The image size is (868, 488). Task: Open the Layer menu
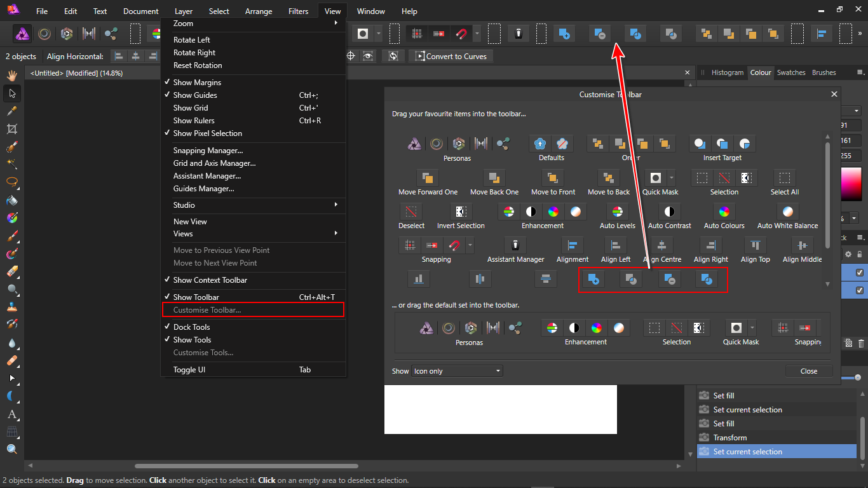pyautogui.click(x=184, y=11)
